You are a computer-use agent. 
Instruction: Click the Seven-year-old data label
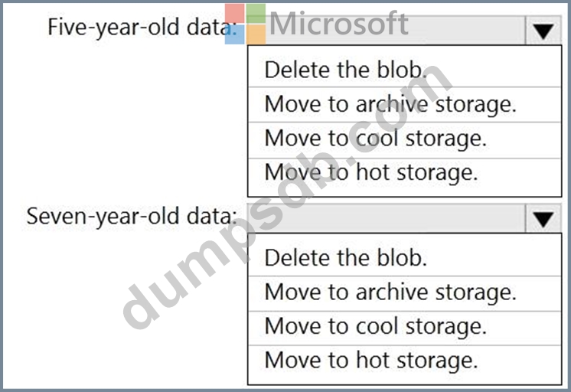[132, 216]
